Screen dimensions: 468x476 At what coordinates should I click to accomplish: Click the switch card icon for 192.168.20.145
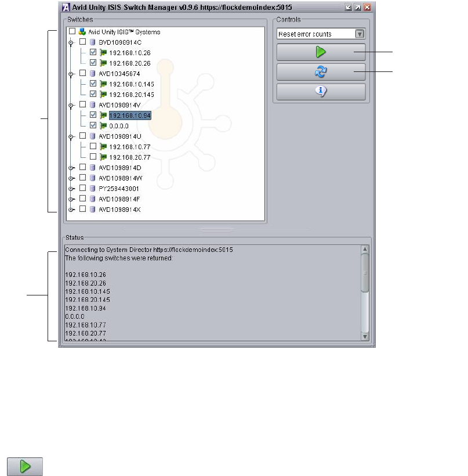[x=103, y=95]
